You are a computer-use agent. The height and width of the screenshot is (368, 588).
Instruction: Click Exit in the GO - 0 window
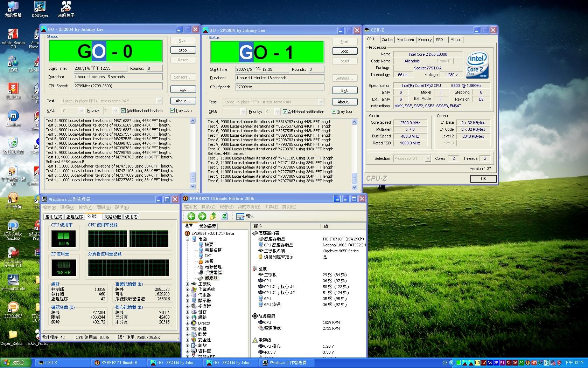[183, 89]
